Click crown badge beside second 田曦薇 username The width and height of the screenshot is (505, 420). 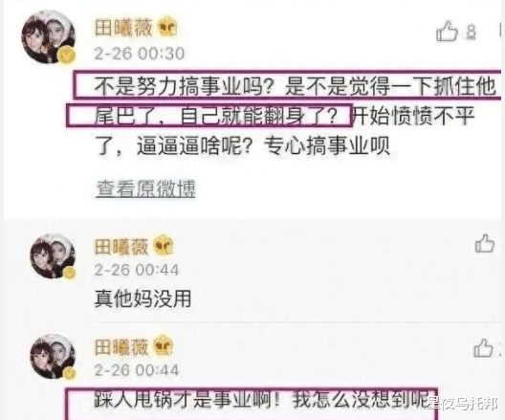pyautogui.click(x=163, y=246)
